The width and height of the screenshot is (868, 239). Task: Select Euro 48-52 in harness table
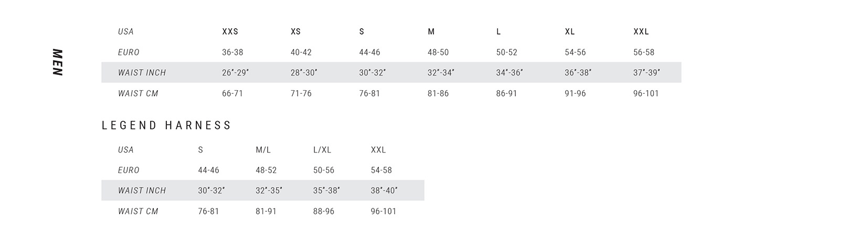click(x=266, y=170)
